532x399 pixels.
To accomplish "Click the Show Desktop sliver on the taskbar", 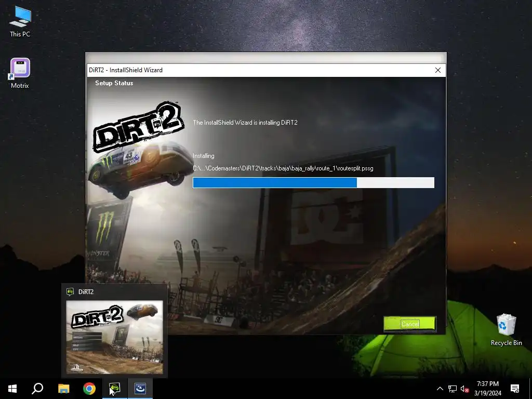I will 530,389.
